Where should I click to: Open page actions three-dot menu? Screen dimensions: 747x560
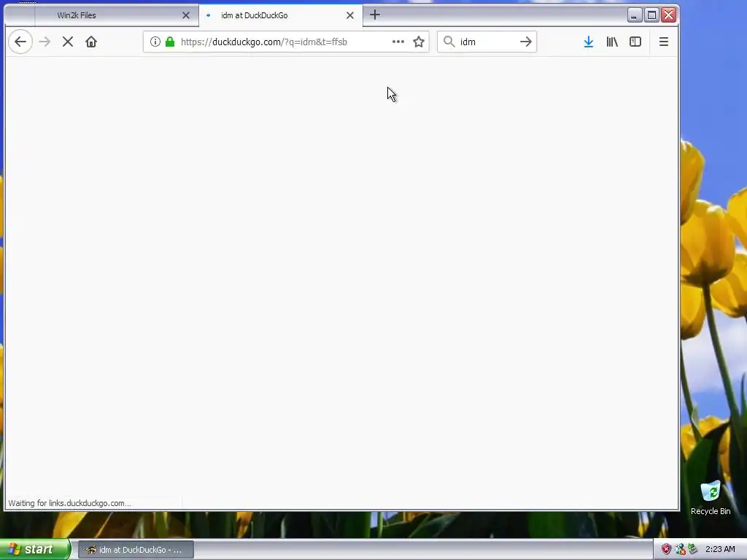tap(398, 42)
